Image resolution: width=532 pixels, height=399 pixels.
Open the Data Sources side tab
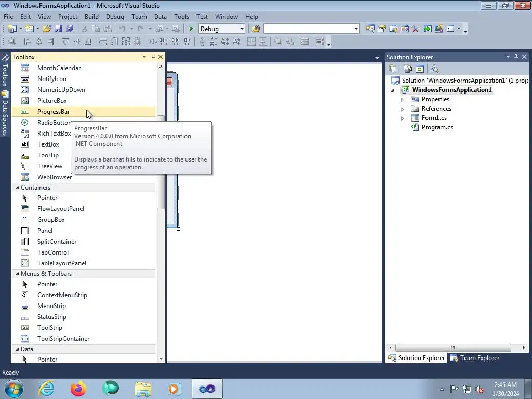coord(5,114)
